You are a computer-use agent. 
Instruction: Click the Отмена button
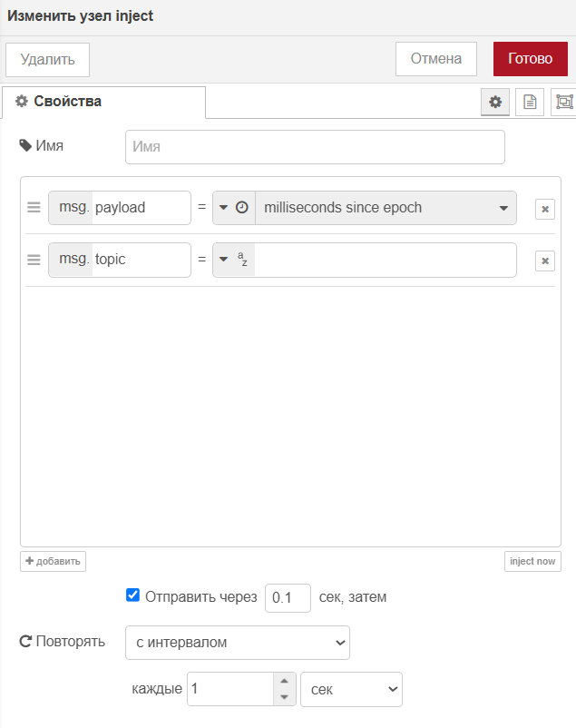click(x=435, y=59)
